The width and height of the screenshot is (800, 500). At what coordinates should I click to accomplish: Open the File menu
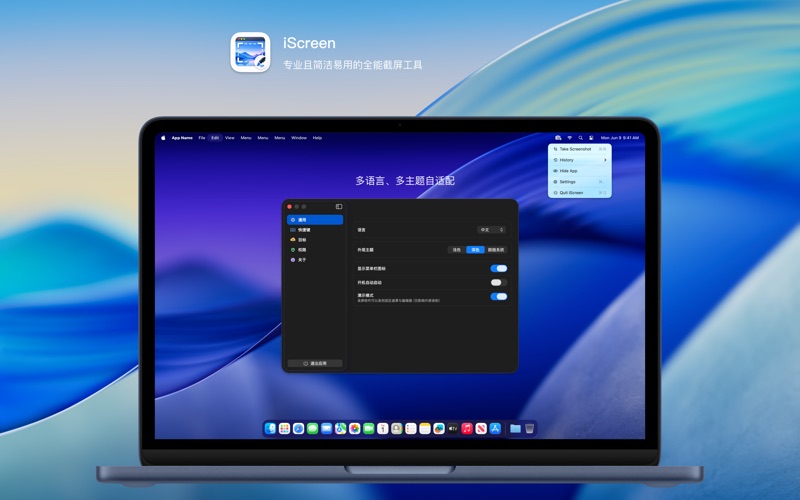click(202, 138)
